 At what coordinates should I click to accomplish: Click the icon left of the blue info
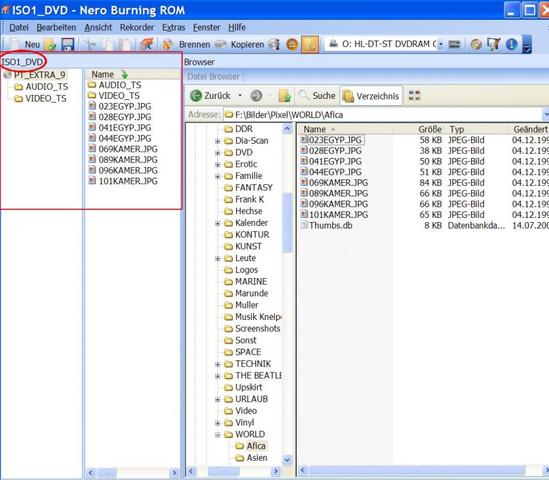click(x=494, y=44)
